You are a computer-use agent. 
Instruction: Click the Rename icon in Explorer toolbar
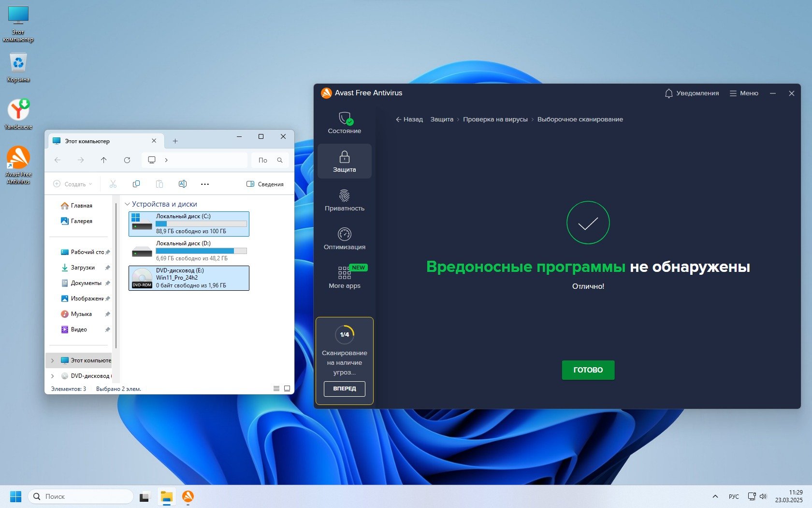pos(183,184)
